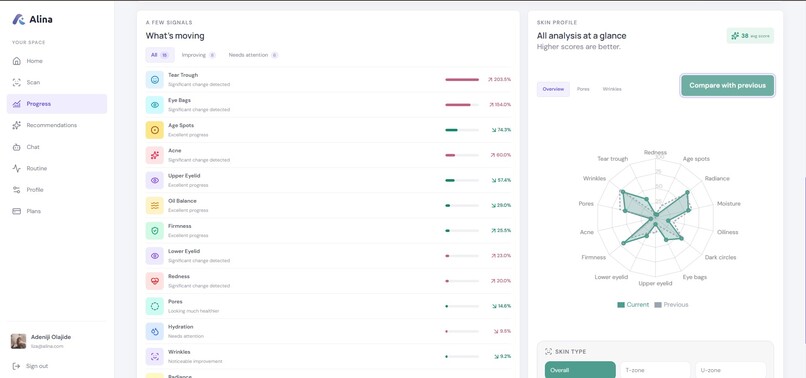Click the Wrinkles row title

[179, 352]
